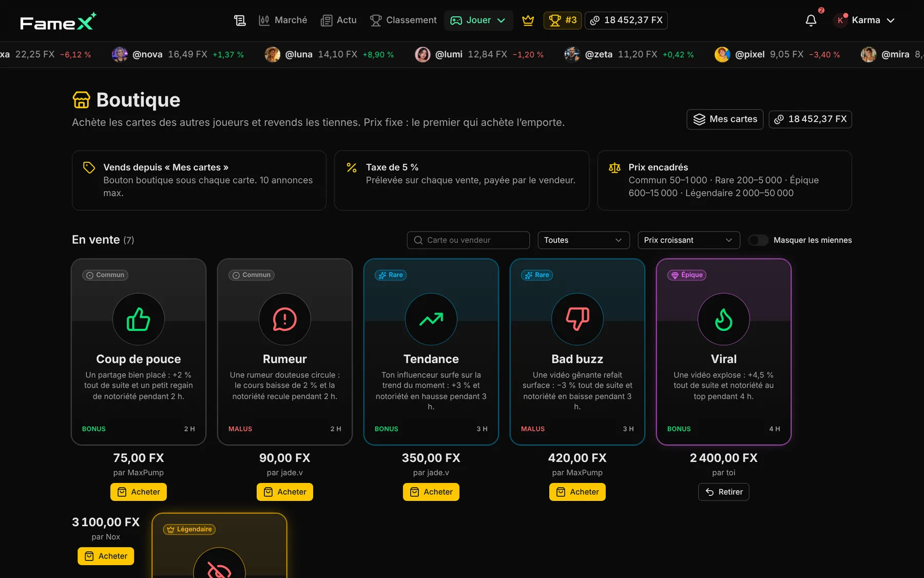
Task: Withdraw Viral listing with Retirer
Action: click(x=724, y=492)
